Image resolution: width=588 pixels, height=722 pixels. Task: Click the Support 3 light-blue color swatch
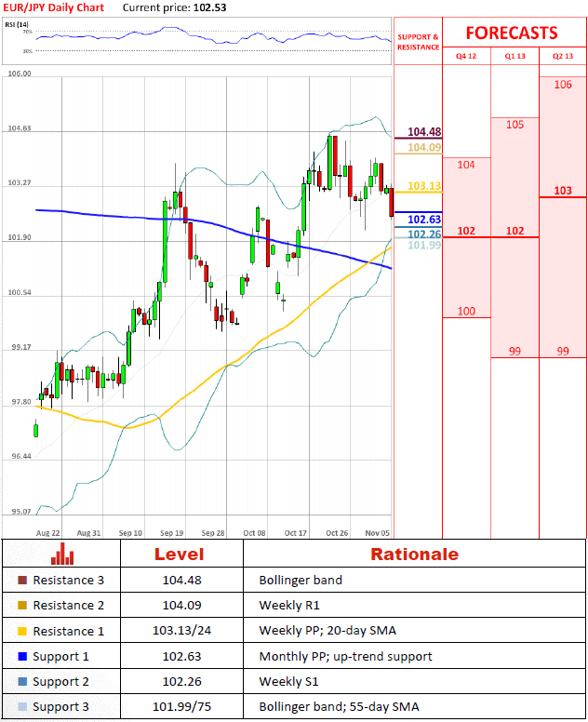coord(22,707)
